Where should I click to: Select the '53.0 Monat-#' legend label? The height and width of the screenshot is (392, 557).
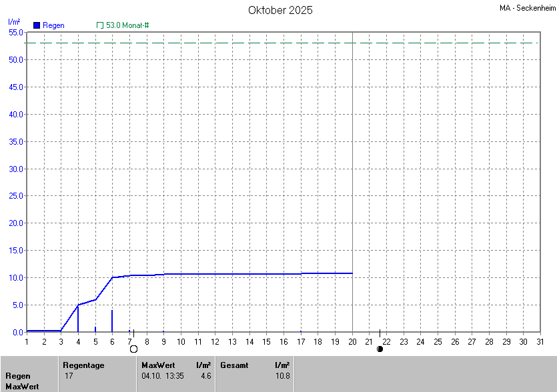tap(127, 25)
